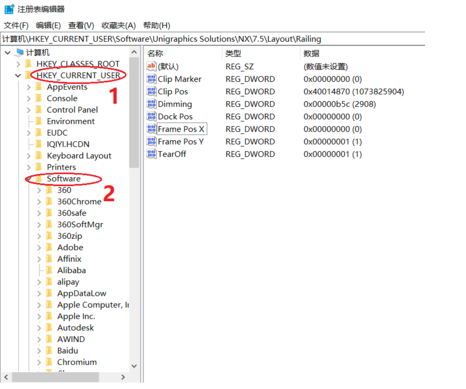Click the Autodesk folder icon

49,328
